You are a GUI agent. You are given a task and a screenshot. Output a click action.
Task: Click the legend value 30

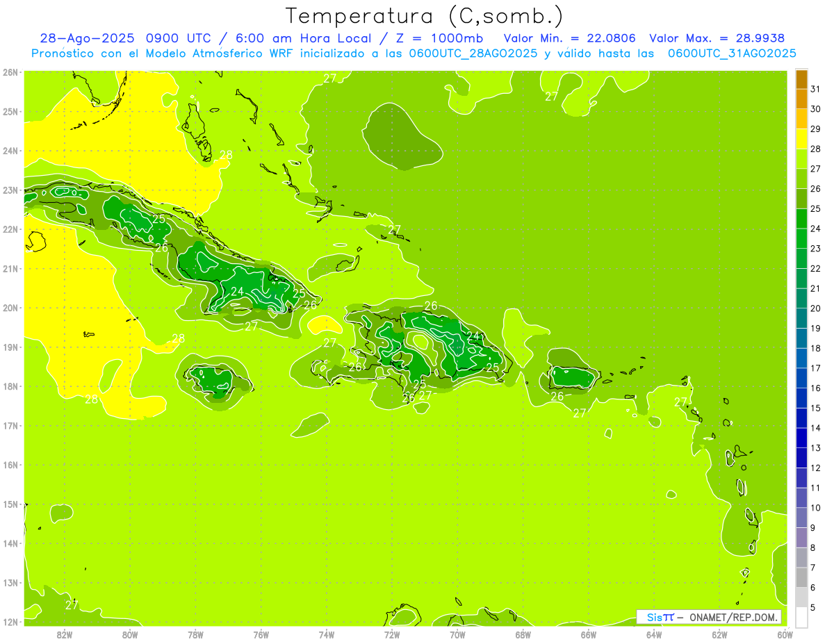click(x=815, y=109)
